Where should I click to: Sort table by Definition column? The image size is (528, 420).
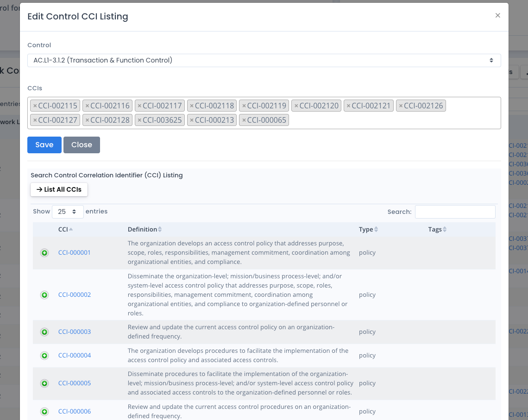click(145, 230)
